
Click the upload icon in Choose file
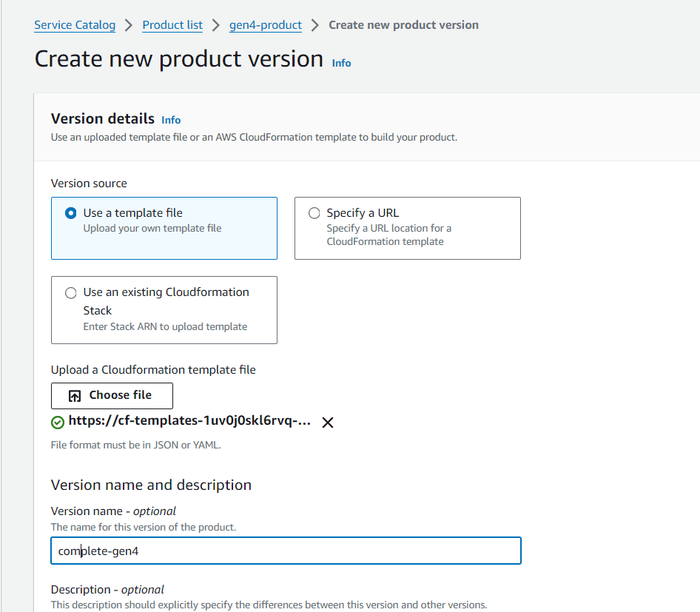click(75, 396)
